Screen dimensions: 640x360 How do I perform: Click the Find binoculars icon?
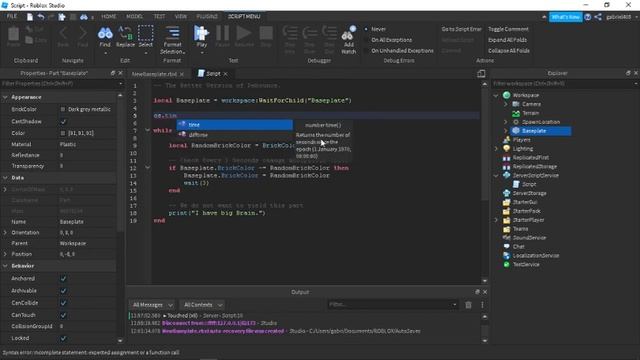[105, 33]
